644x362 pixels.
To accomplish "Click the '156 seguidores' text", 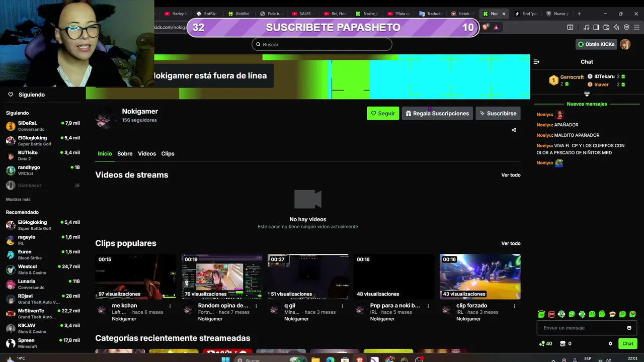I will coord(139,120).
